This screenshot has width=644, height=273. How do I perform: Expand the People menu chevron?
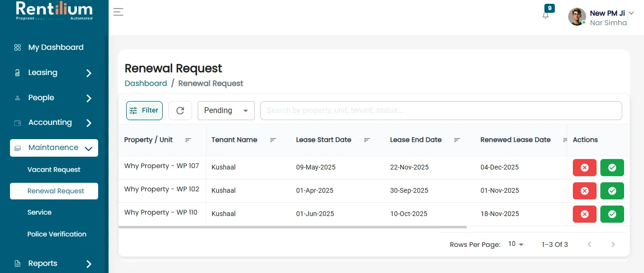[89, 98]
